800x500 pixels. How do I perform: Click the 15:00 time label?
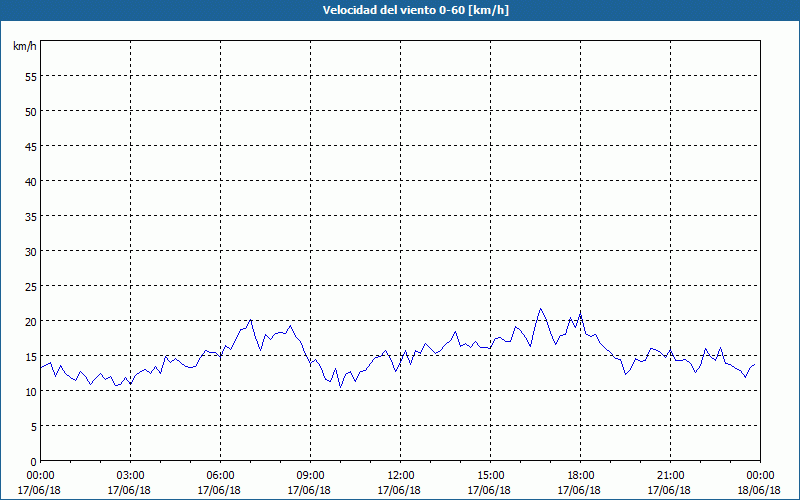(x=490, y=476)
